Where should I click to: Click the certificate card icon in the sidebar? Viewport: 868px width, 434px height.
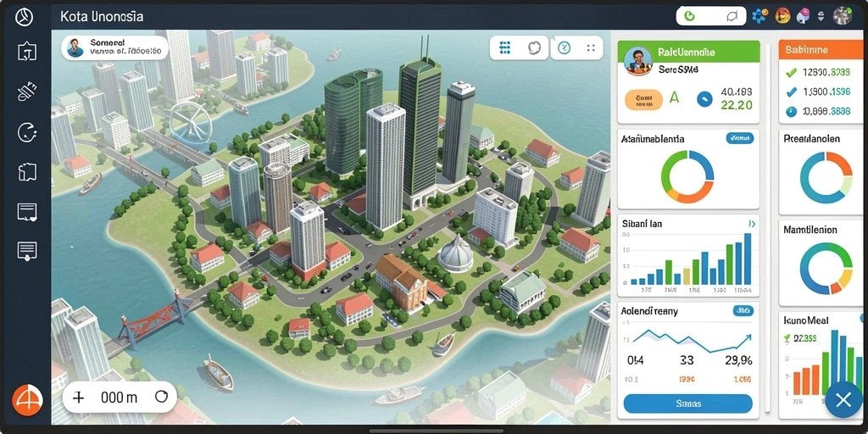pos(27,213)
